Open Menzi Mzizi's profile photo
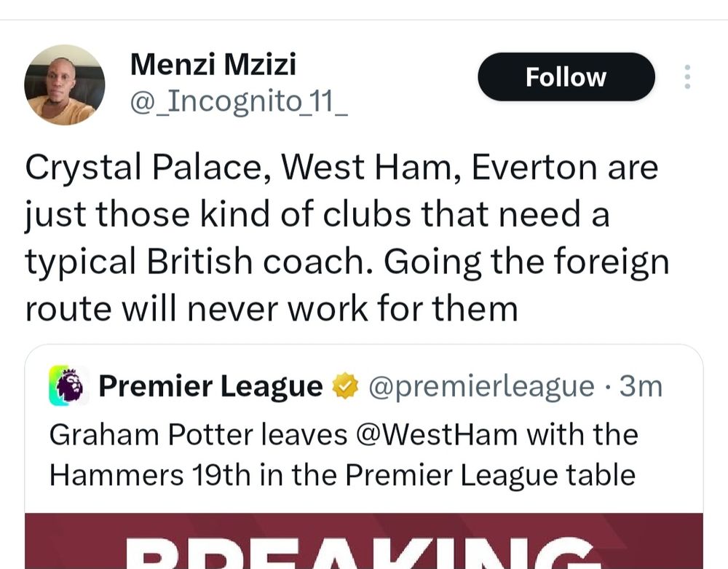Viewport: 728px width, 569px height. tap(65, 85)
